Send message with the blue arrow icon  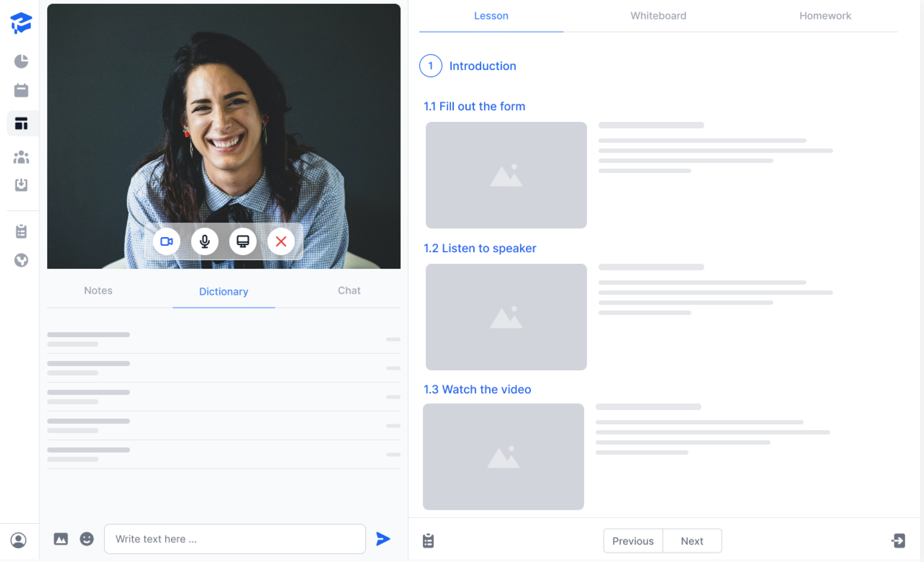383,539
